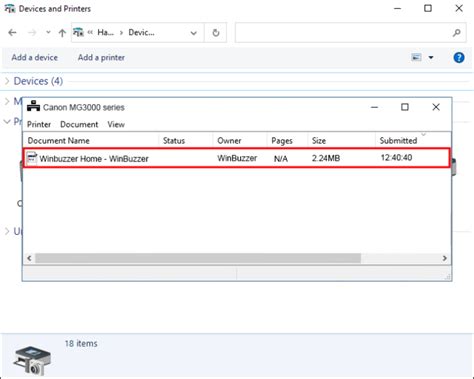Expand the Devices (4) group
Image resolution: width=474 pixels, height=379 pixels.
[7, 81]
